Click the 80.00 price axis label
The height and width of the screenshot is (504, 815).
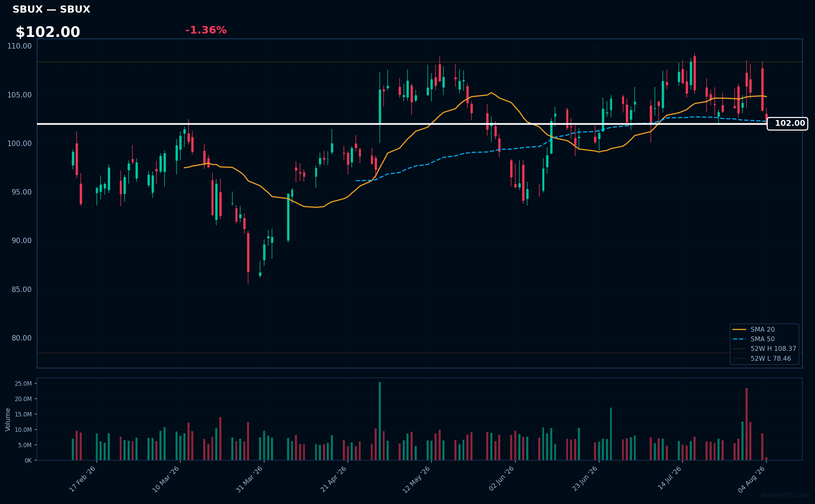pos(22,338)
